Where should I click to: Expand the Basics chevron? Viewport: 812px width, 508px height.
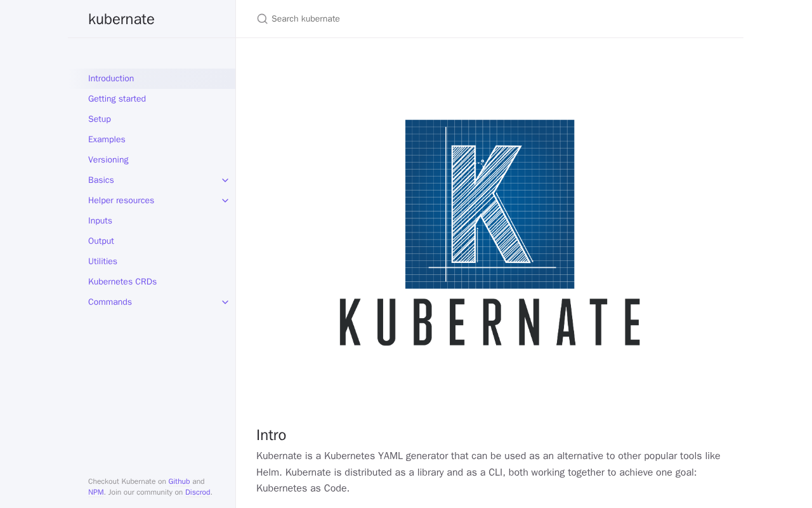pos(225,180)
